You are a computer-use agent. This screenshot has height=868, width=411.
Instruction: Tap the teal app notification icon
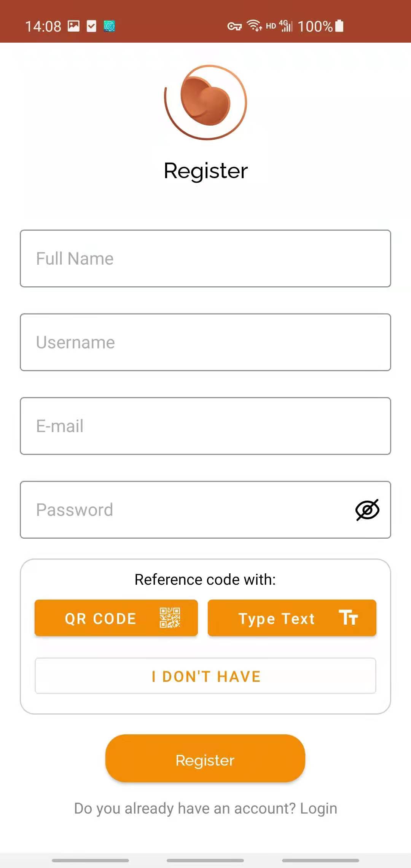pyautogui.click(x=110, y=26)
